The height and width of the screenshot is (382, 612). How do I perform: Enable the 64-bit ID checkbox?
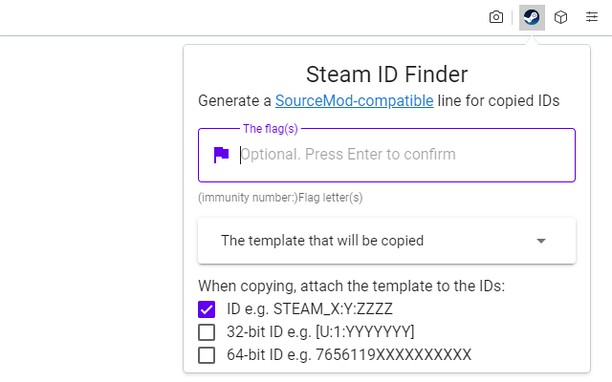(206, 355)
